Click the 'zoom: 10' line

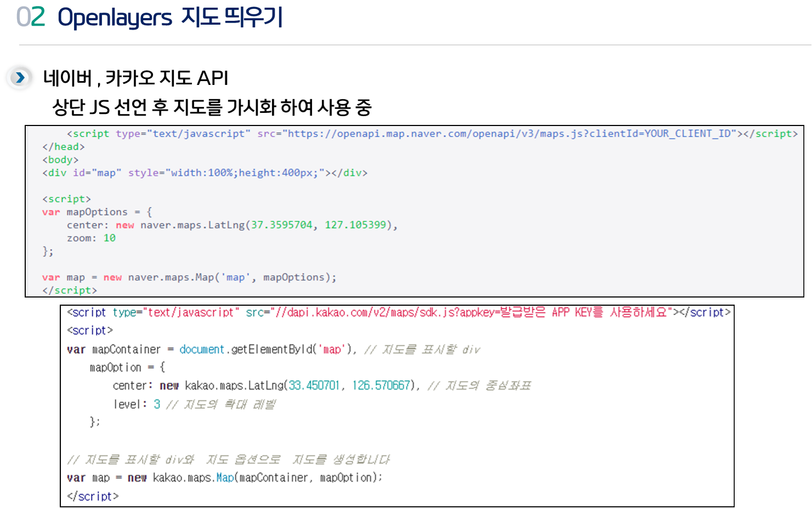tap(91, 238)
